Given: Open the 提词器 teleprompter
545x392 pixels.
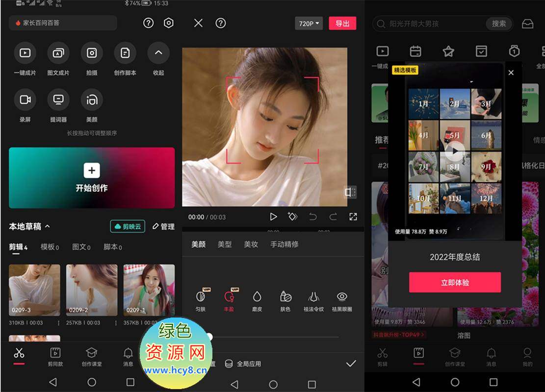Looking at the screenshot, I should coord(58,100).
